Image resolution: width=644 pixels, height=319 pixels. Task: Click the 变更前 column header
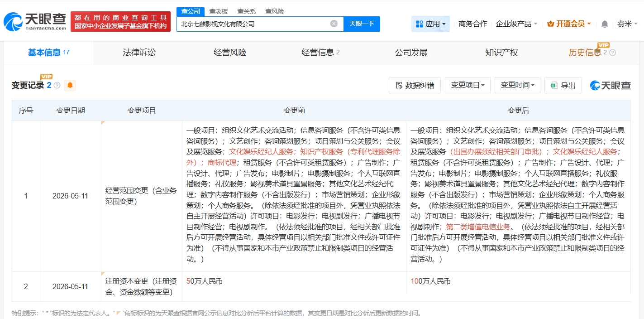coord(294,110)
